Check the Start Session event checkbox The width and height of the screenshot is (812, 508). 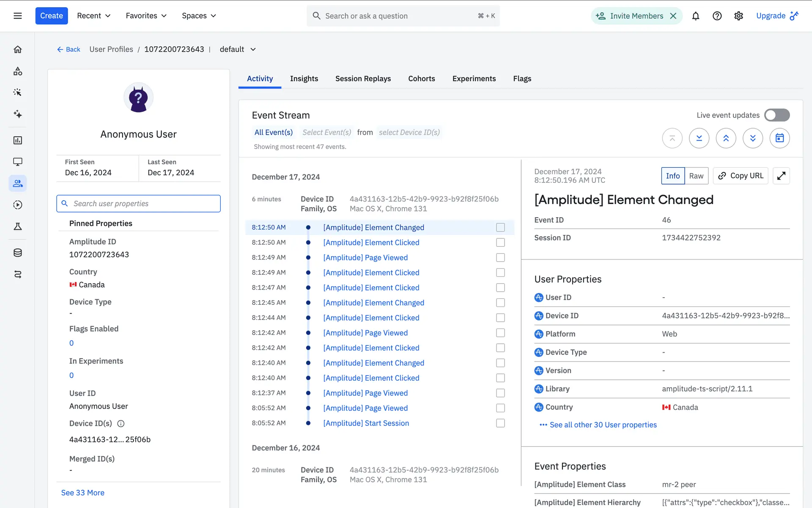(x=500, y=423)
